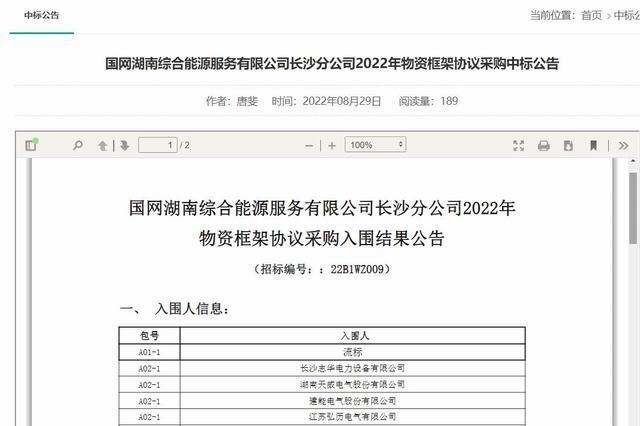The image size is (640, 426).
Task: Go to previous PDF page
Action: tap(103, 145)
